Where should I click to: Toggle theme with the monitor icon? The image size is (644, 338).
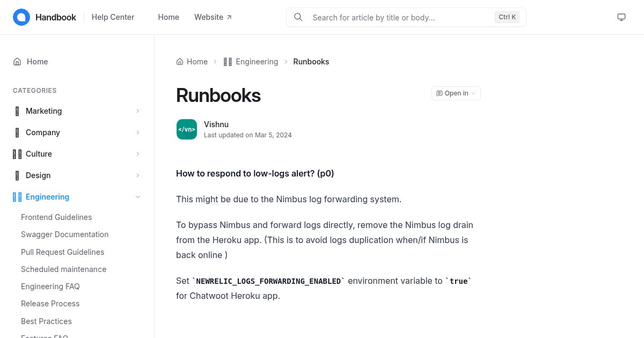(x=621, y=17)
